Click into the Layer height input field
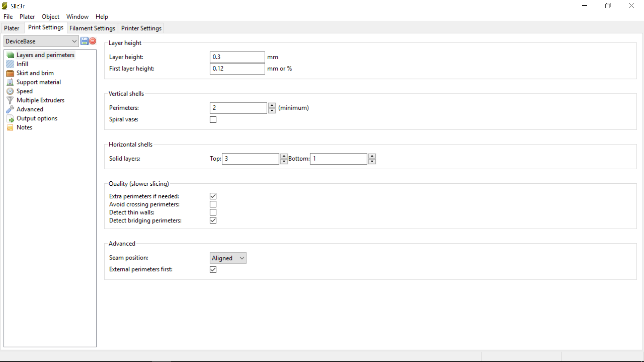 point(237,57)
